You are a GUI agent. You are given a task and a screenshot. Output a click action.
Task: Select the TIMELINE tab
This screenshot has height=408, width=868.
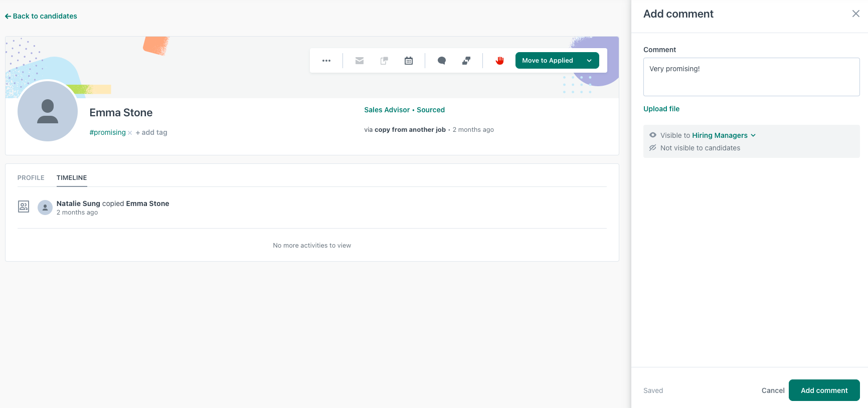72,178
